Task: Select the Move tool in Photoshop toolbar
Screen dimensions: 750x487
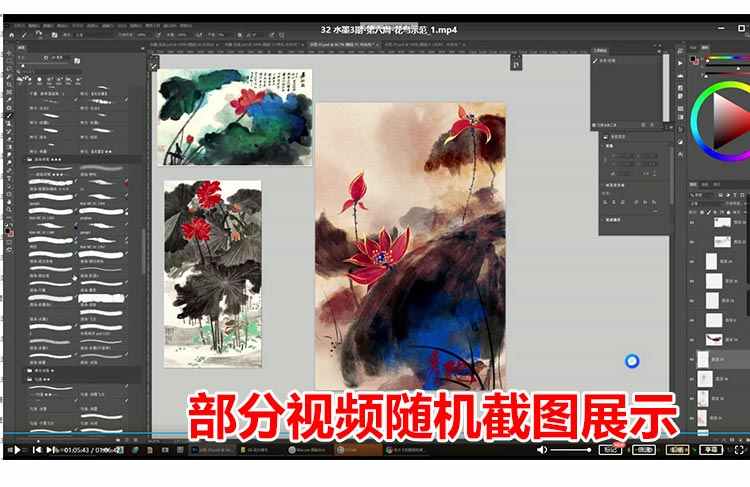Action: tap(9, 54)
